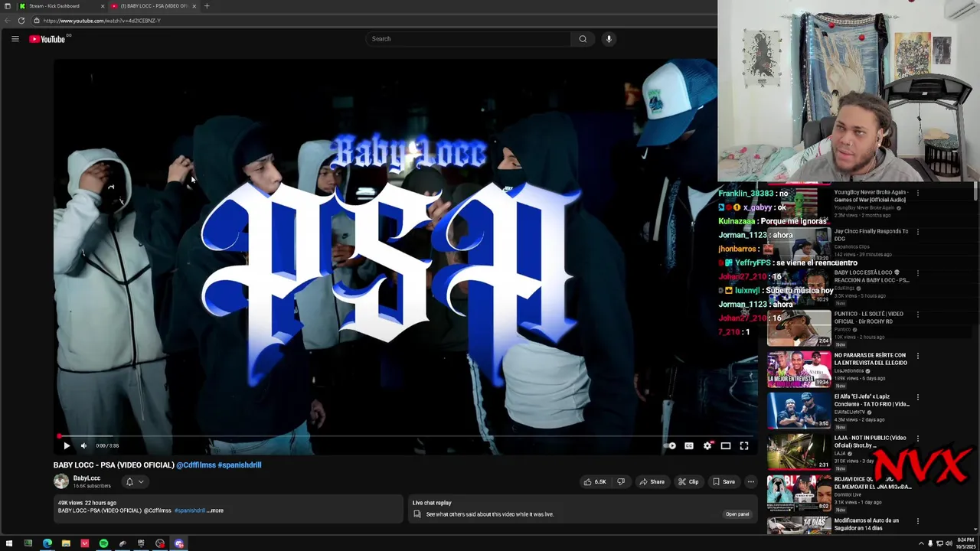
Task: Open the YouTube hamburger guide menu
Action: [x=15, y=39]
